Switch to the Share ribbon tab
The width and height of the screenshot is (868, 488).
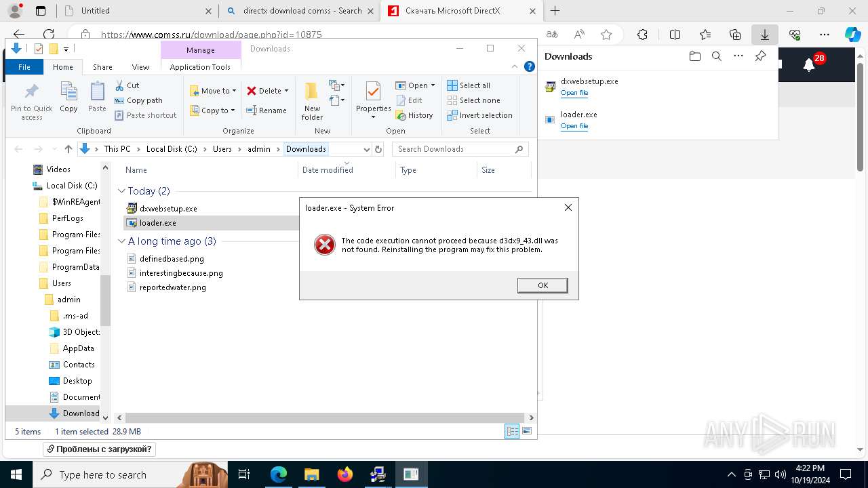(102, 67)
